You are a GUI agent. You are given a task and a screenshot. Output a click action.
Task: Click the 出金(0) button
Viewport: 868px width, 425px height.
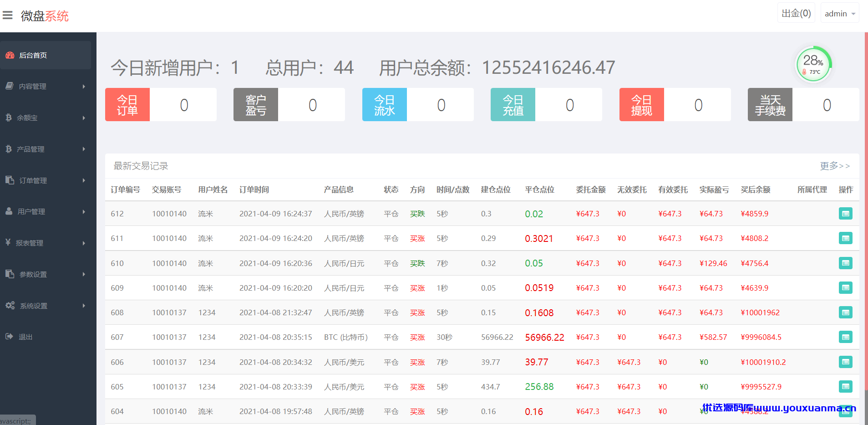click(x=796, y=13)
